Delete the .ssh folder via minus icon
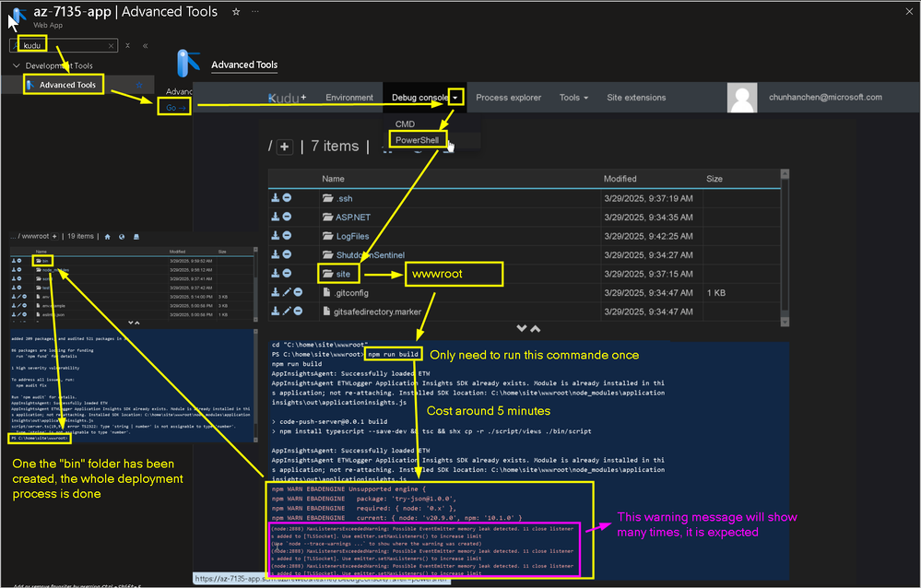The image size is (921, 588). (x=287, y=198)
